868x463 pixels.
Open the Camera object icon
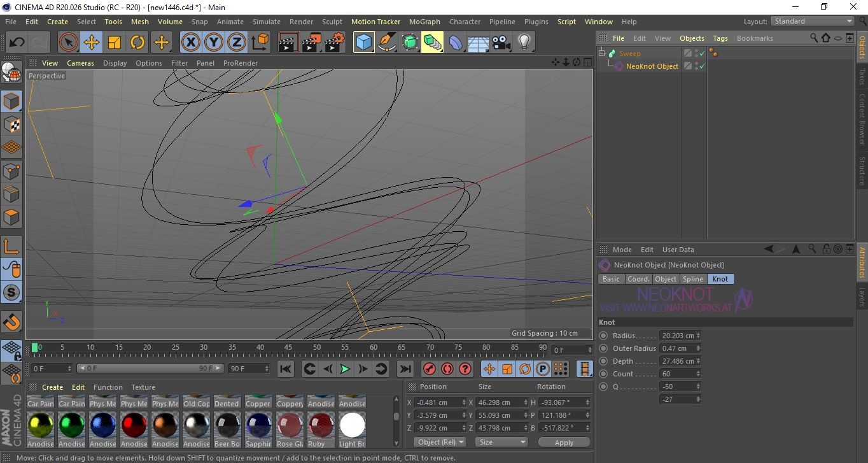tap(501, 43)
